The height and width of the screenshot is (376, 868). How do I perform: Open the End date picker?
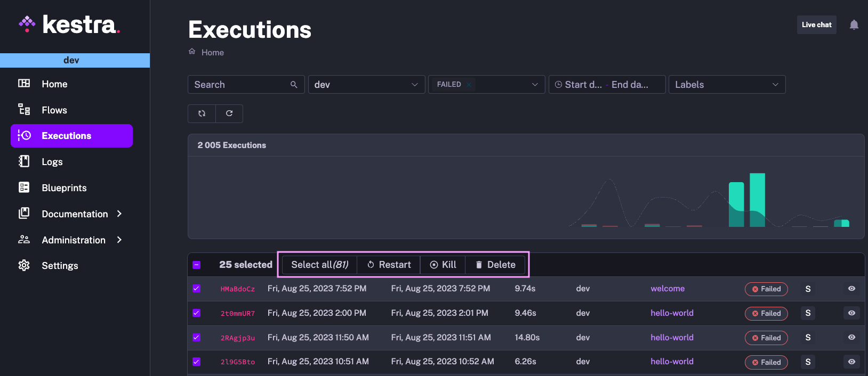(630, 85)
